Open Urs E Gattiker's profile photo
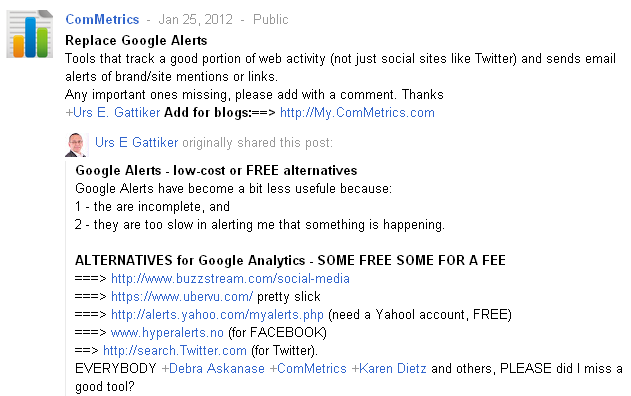Image resolution: width=631 pixels, height=396 pixels. point(76,144)
